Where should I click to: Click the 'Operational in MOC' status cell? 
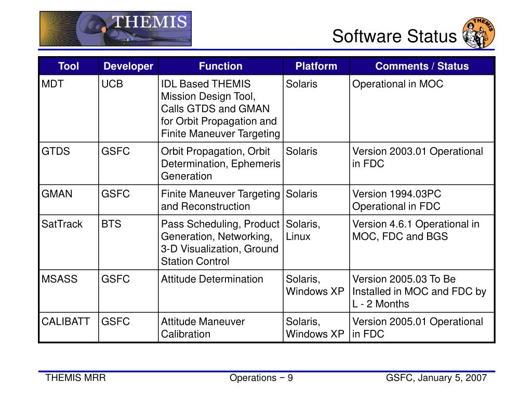tap(422, 109)
